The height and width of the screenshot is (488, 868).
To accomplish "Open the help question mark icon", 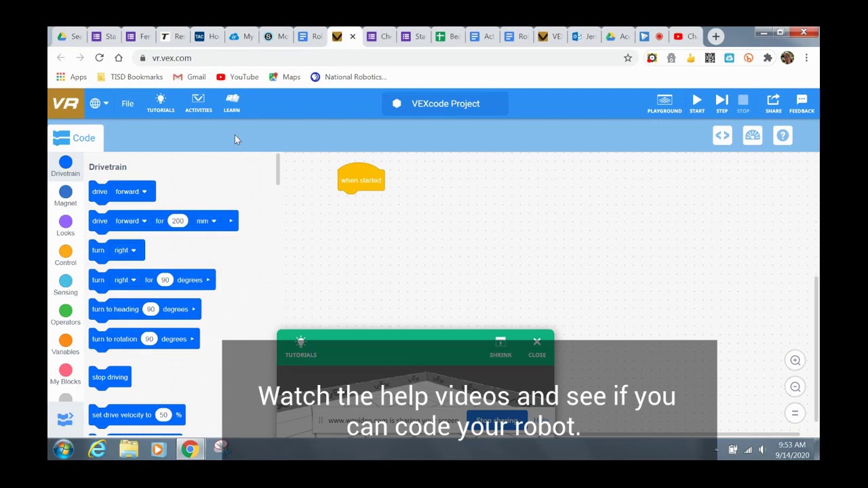I will pyautogui.click(x=783, y=136).
